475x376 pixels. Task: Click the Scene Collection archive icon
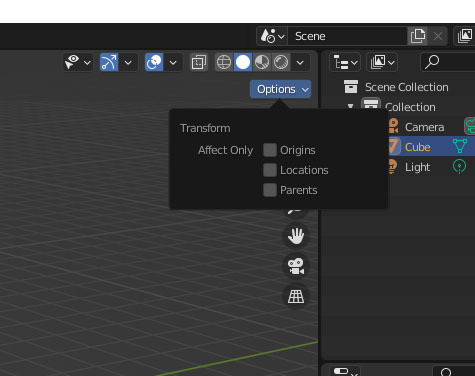click(351, 87)
